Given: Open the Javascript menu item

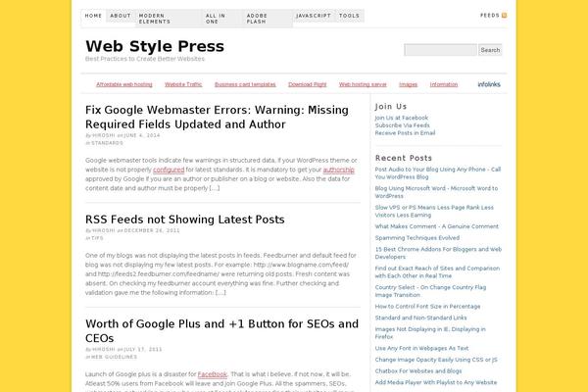Looking at the screenshot, I should (x=314, y=16).
